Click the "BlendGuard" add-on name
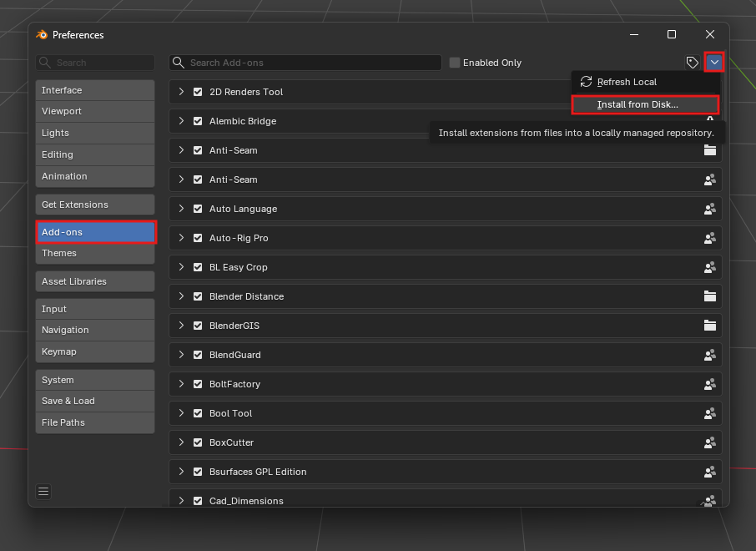Screen dimensions: 756x551 234,355
